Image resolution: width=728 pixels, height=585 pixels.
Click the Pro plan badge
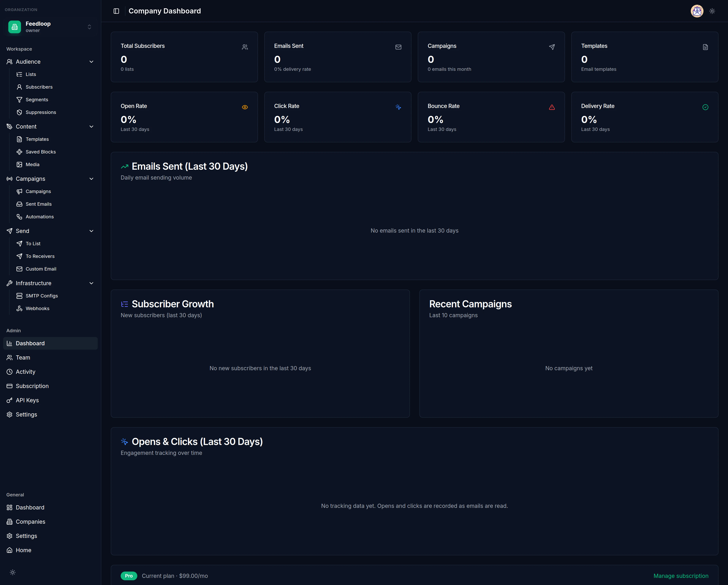click(x=129, y=576)
